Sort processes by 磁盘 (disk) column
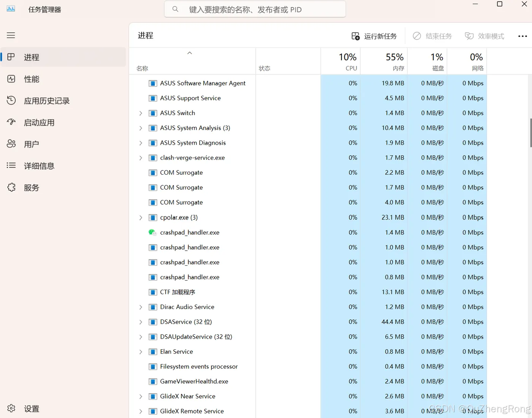The width and height of the screenshot is (532, 418). point(427,61)
